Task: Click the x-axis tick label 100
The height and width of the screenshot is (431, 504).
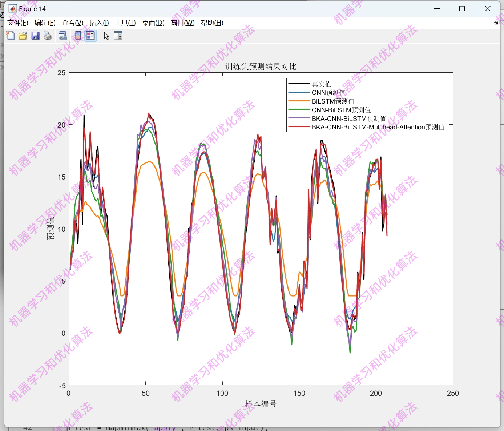Action: pos(222,393)
